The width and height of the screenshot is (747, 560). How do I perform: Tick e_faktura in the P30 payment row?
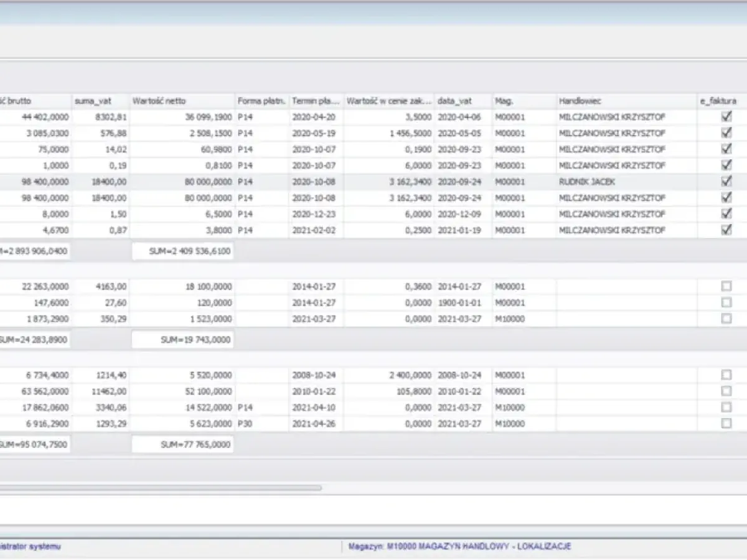pos(726,423)
